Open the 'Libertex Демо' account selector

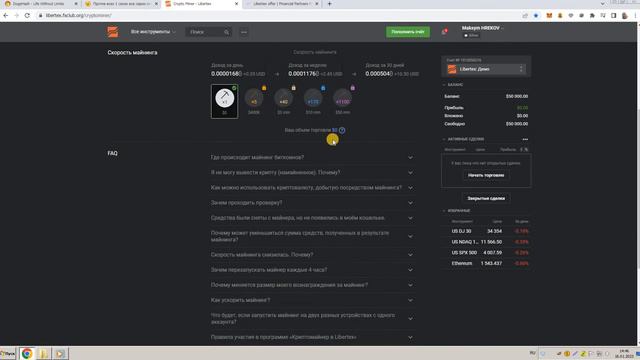pyautogui.click(x=486, y=69)
